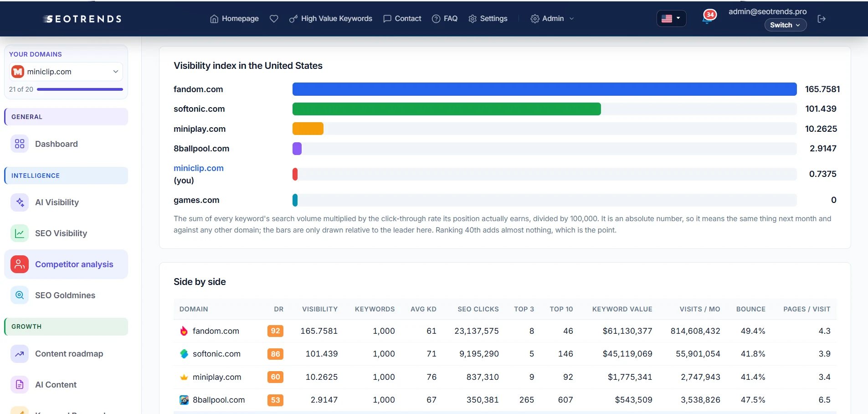
Task: Click the KEYWORD VALUE column header
Action: coord(622,309)
